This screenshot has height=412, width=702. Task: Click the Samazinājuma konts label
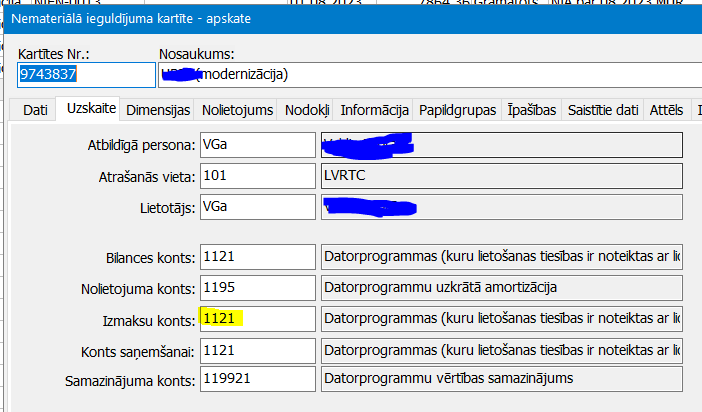click(x=130, y=381)
